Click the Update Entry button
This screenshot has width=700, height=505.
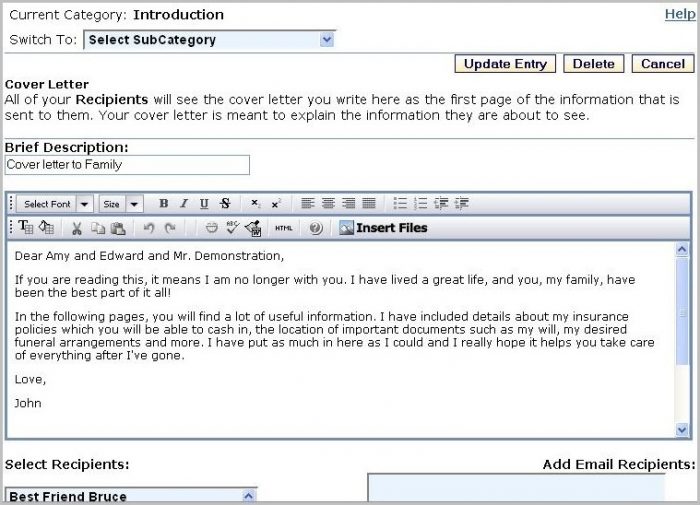[505, 64]
